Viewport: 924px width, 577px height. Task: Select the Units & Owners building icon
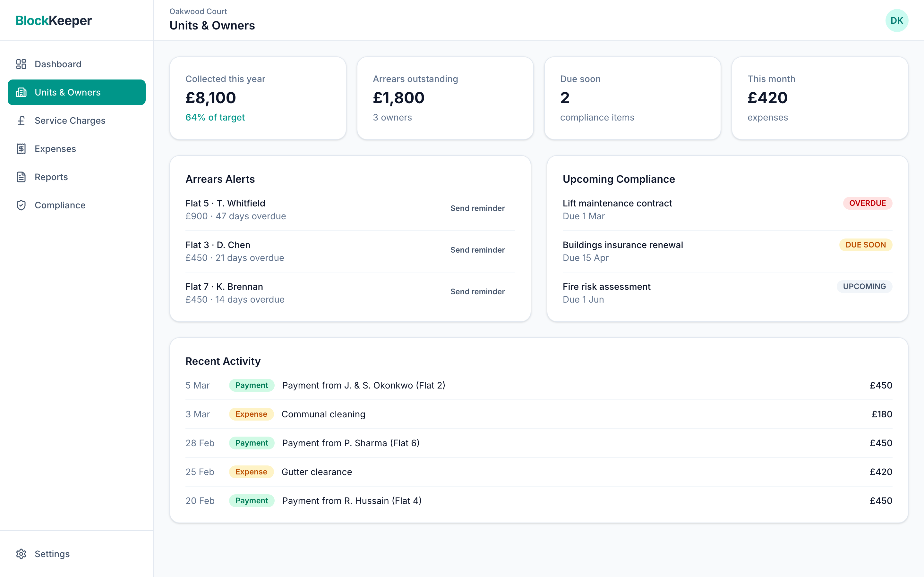[21, 92]
